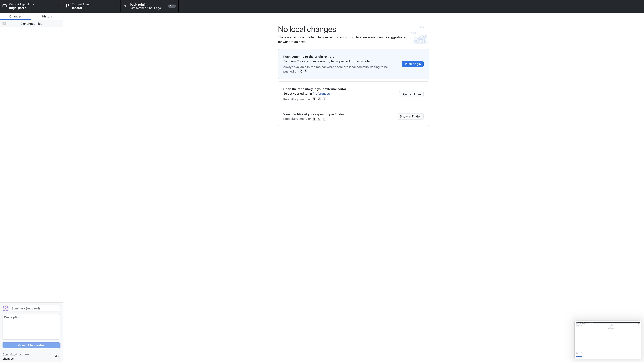Switch to the History tab

click(x=47, y=16)
